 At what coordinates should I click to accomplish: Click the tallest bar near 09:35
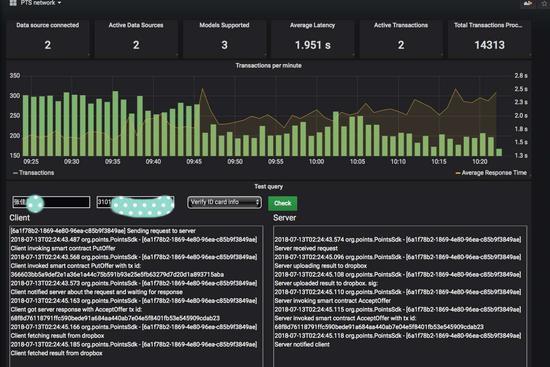(115, 124)
